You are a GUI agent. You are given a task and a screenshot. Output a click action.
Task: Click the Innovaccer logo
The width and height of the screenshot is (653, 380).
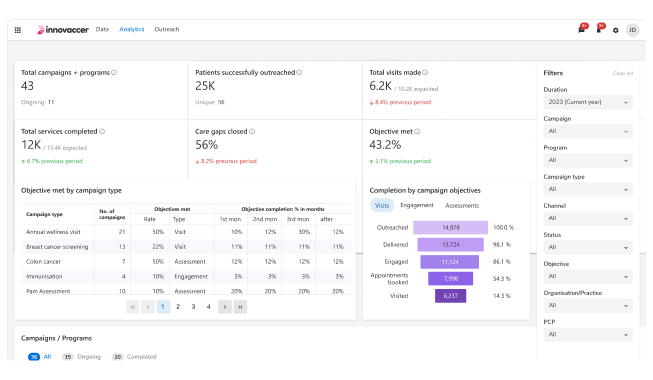point(62,30)
